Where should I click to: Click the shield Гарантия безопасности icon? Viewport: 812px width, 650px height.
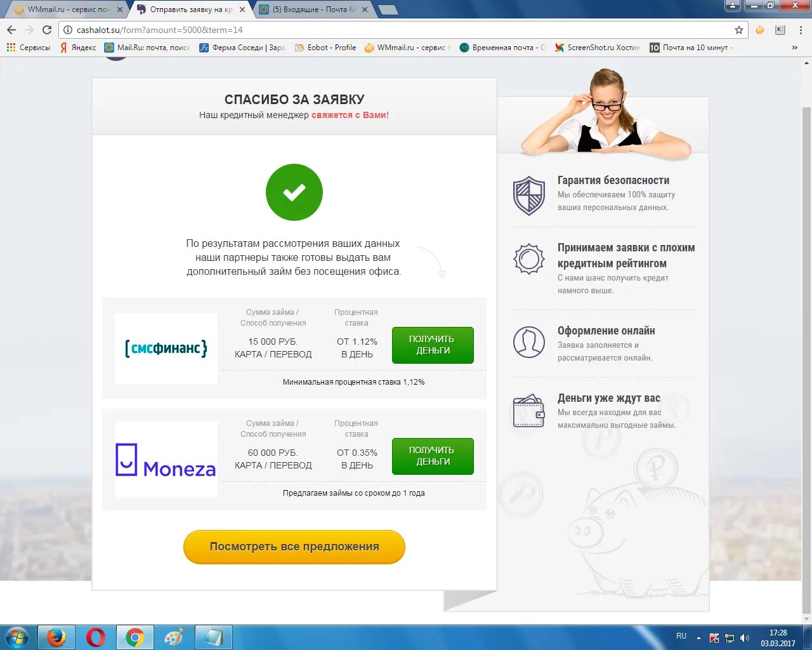(x=529, y=196)
